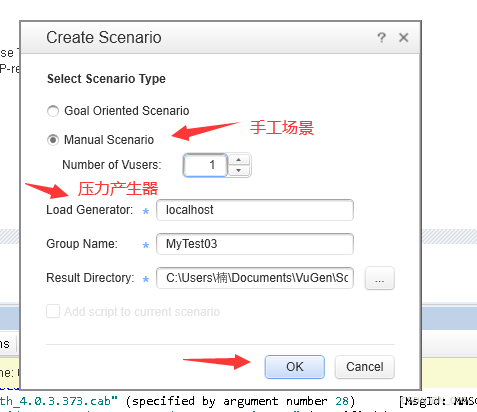Viewport: 477px width, 412px height.
Task: Cancel the Create Scenario dialog
Action: 365,367
